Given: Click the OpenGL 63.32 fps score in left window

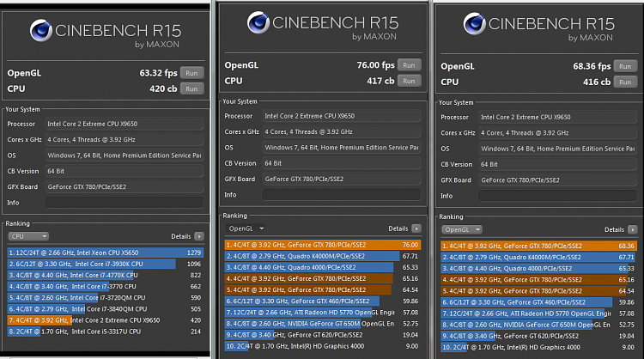Looking at the screenshot, I should 159,73.
